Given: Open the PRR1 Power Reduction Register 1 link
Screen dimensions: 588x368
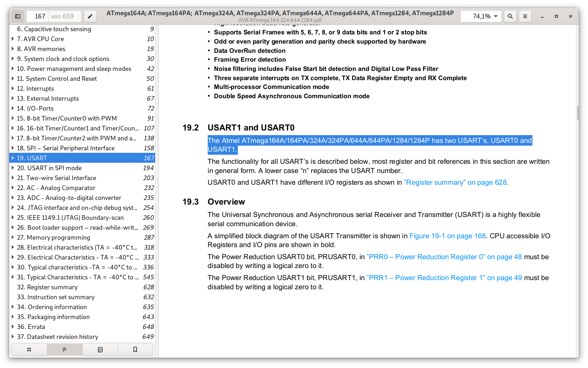Looking at the screenshot, I should tap(444, 278).
